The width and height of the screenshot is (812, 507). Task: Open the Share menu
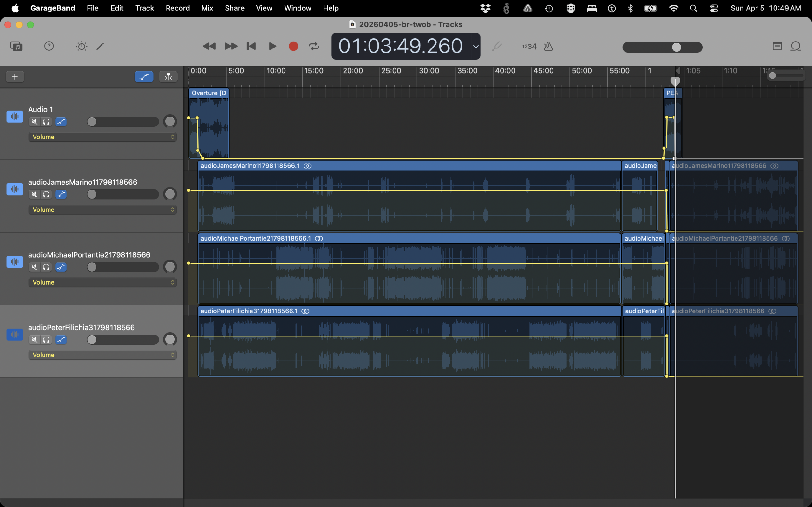234,8
